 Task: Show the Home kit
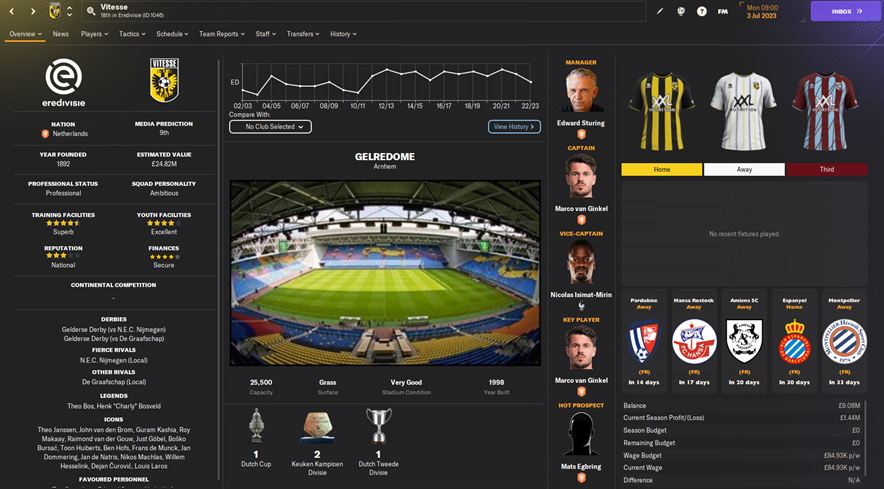pos(662,169)
